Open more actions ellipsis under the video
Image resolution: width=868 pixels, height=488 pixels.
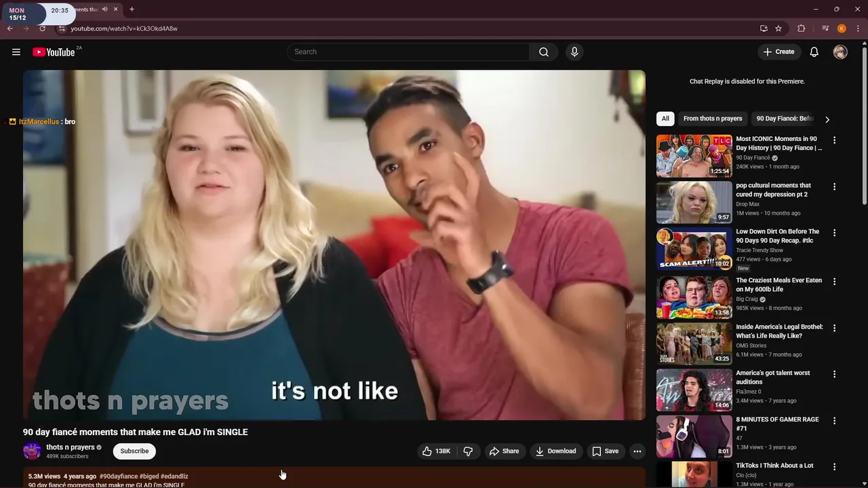(637, 451)
